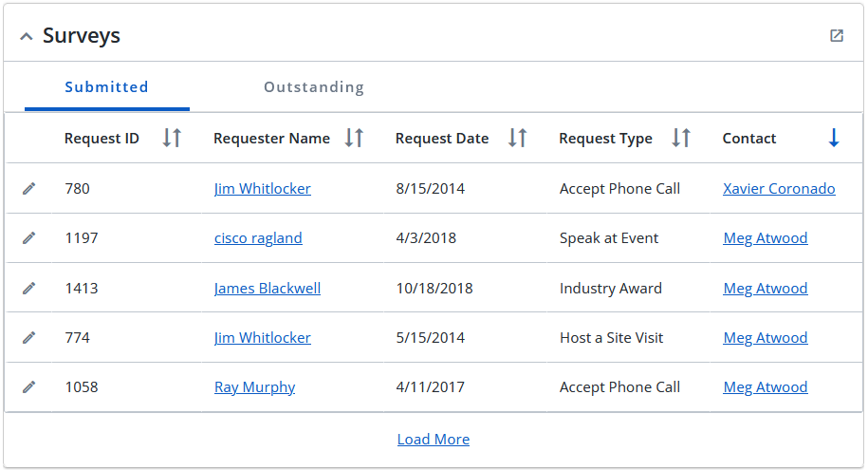Toggle sort on Request Type column
The height and width of the screenshot is (470, 868).
pos(681,138)
